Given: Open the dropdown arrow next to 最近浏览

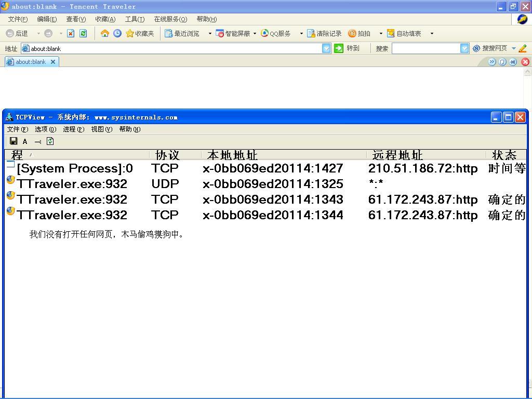Looking at the screenshot, I should pos(210,33).
